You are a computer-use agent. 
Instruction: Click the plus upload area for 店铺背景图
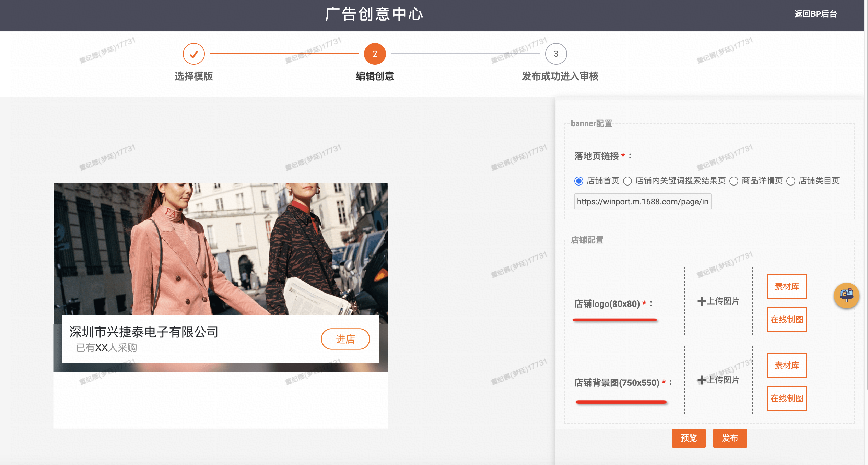tap(718, 380)
